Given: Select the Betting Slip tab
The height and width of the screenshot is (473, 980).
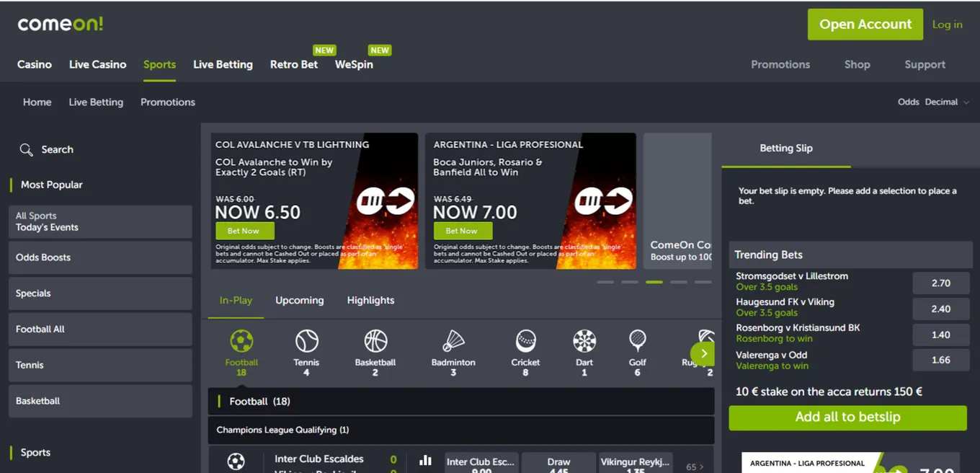Looking at the screenshot, I should click(786, 148).
